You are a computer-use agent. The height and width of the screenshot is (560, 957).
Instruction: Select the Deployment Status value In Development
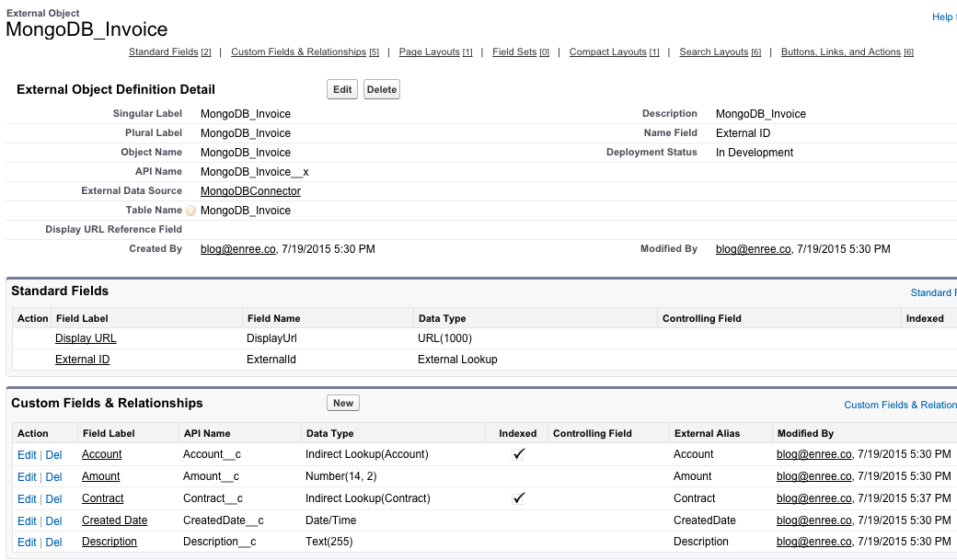pyautogui.click(x=755, y=153)
